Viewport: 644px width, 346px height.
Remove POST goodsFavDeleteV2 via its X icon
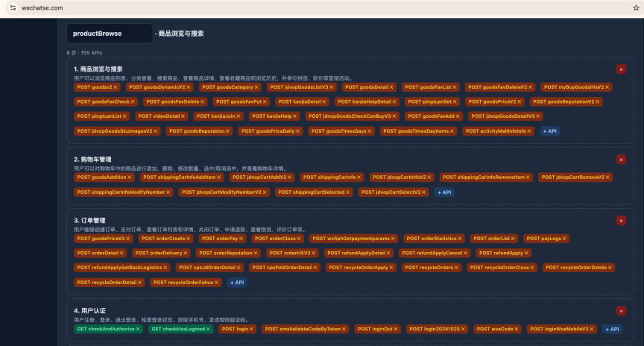click(530, 87)
